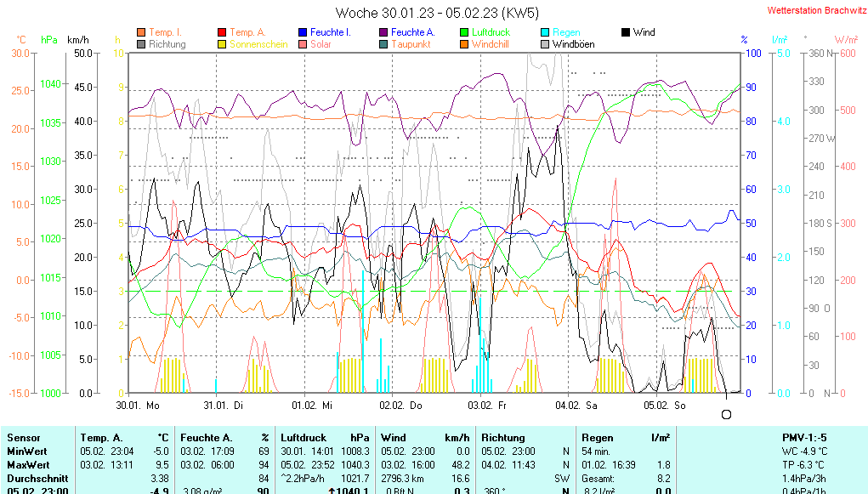The image size is (868, 494).
Task: Click the Taupunkt legend label
Action: [x=411, y=44]
